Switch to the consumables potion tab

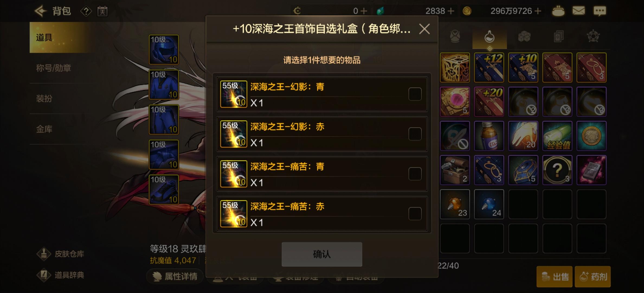(x=490, y=37)
